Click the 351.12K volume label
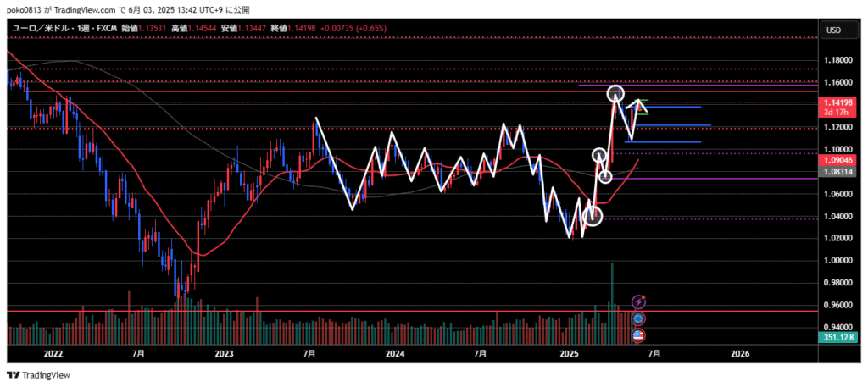This screenshot has width=868, height=387. (x=837, y=337)
